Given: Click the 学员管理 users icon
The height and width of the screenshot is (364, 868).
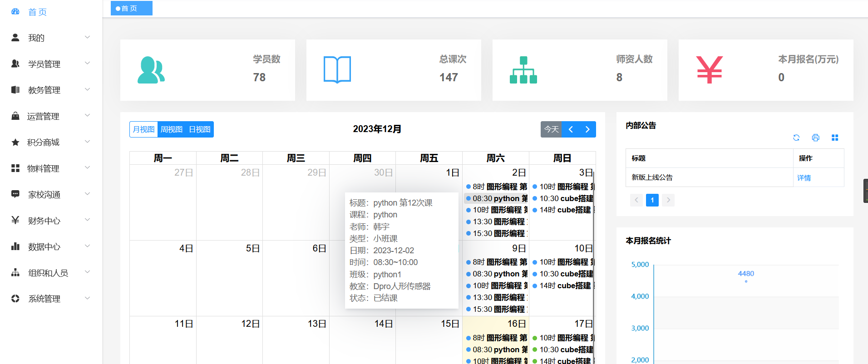Looking at the screenshot, I should (15, 64).
